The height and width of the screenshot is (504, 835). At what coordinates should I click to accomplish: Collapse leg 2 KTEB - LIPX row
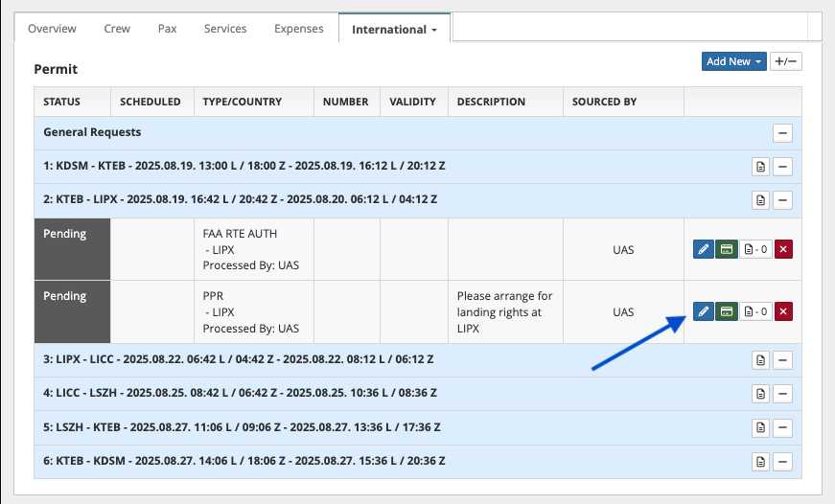pos(782,200)
